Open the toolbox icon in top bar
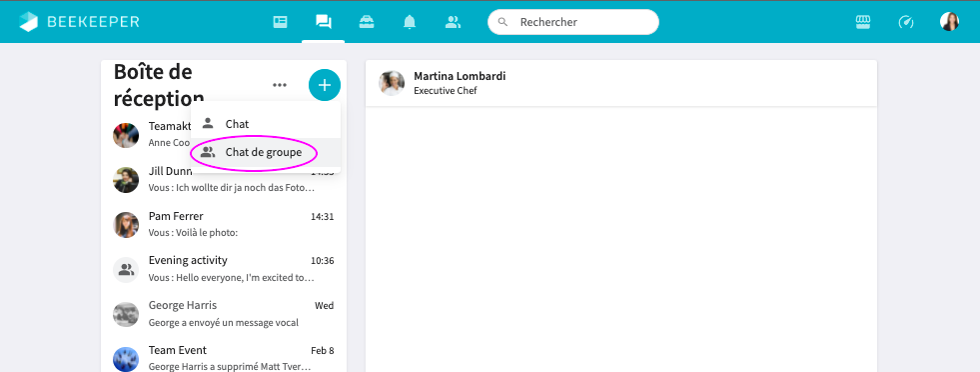The width and height of the screenshot is (980, 372). point(367,22)
